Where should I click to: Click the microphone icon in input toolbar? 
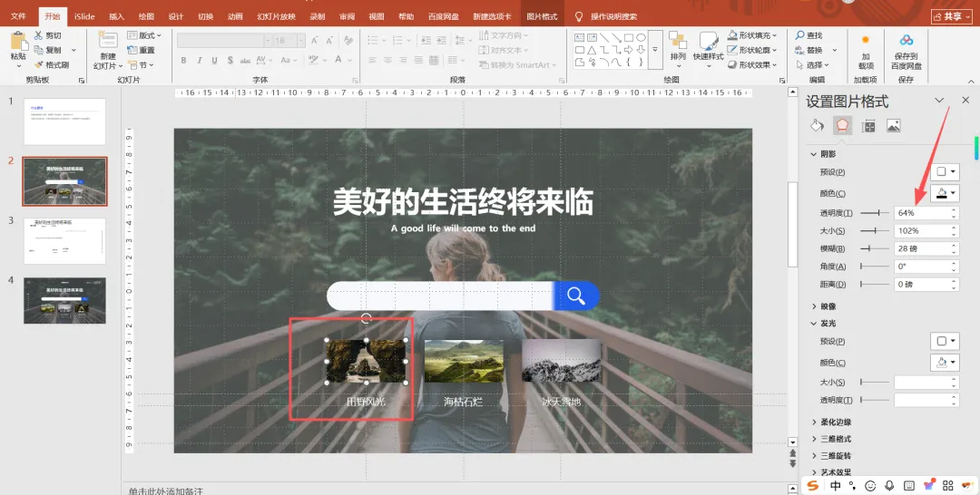tap(889, 486)
